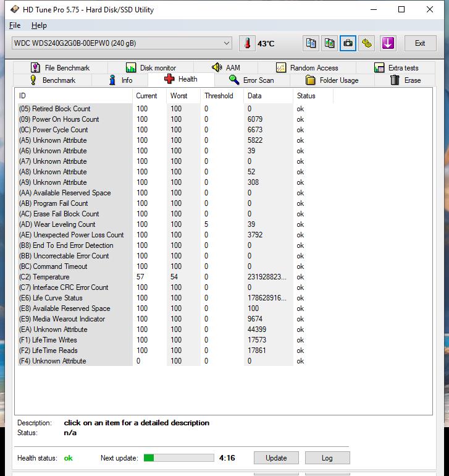Viewport: 449px width, 476px height.
Task: Open the AAM tab
Action: pyautogui.click(x=226, y=67)
